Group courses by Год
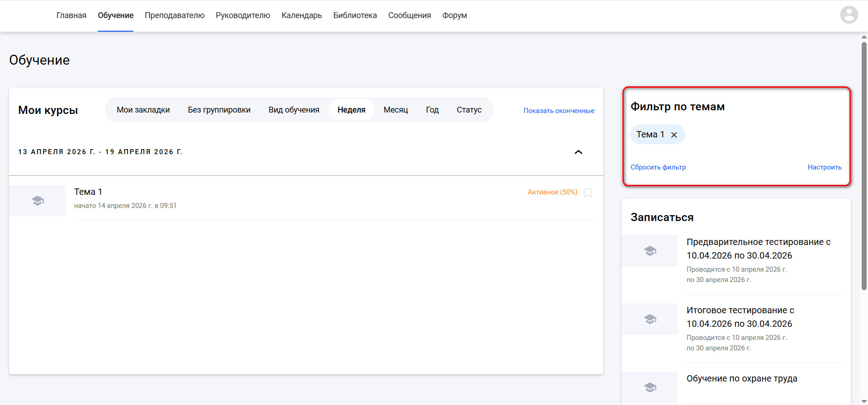 coord(432,110)
